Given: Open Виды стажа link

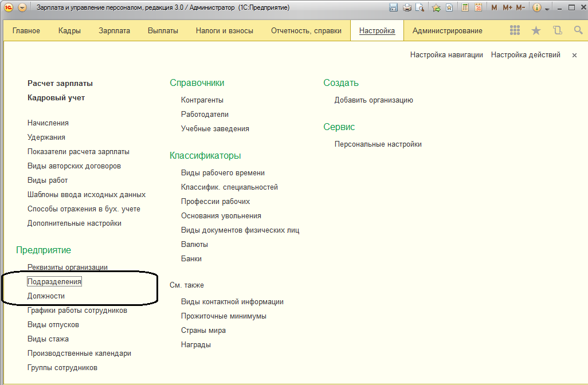Looking at the screenshot, I should 48,339.
